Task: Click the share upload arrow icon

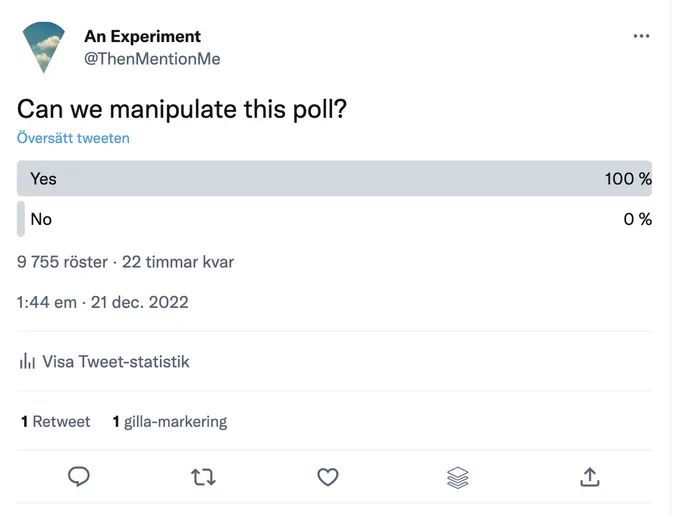Action: click(590, 477)
